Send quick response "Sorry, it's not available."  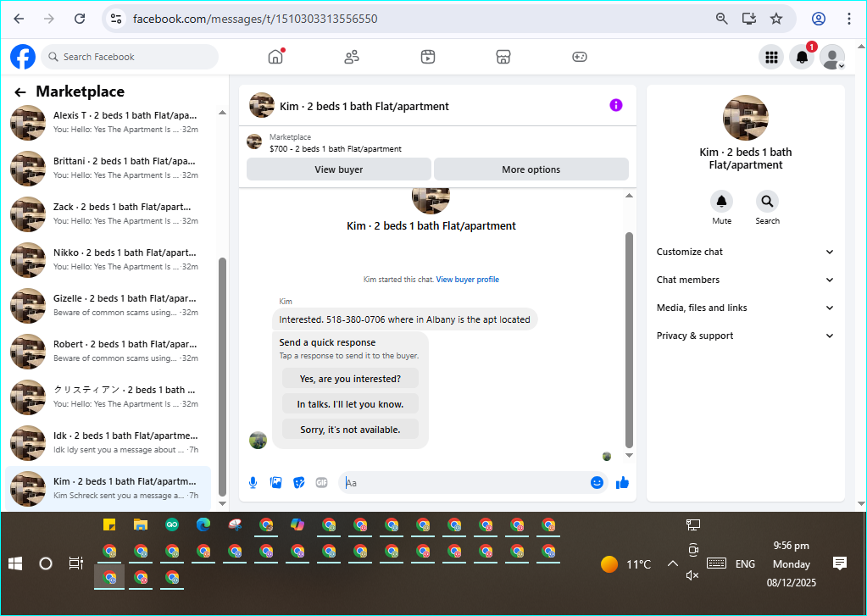[350, 430]
